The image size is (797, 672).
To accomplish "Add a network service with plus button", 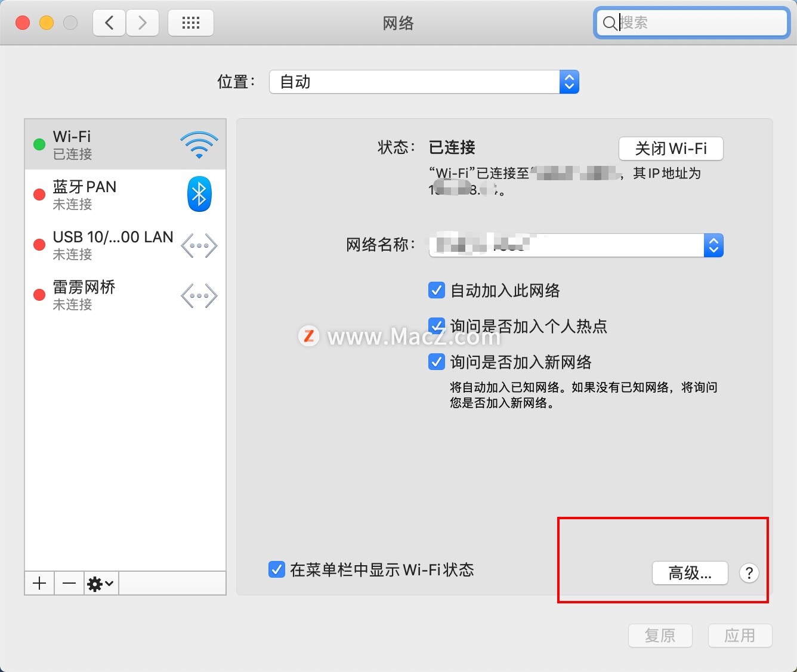I will point(39,583).
